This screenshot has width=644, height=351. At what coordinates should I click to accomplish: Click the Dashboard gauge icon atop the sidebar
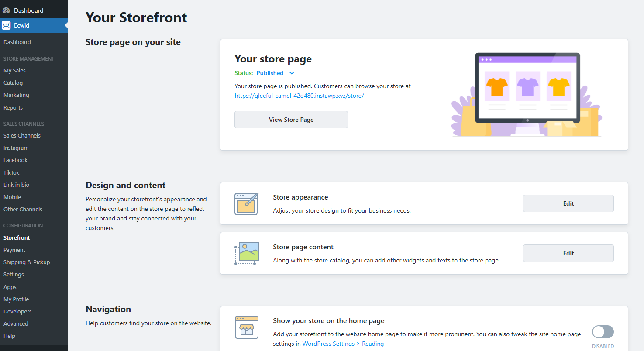(6, 10)
